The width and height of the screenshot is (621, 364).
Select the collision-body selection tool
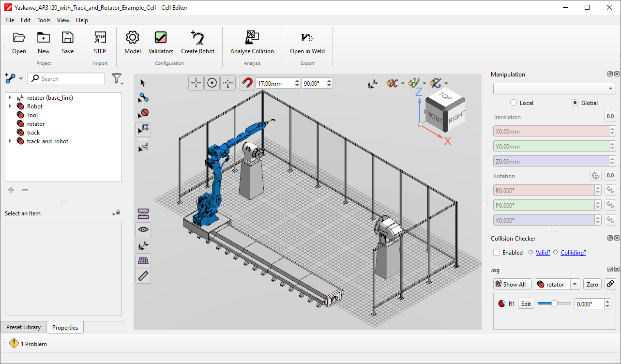pos(143,114)
